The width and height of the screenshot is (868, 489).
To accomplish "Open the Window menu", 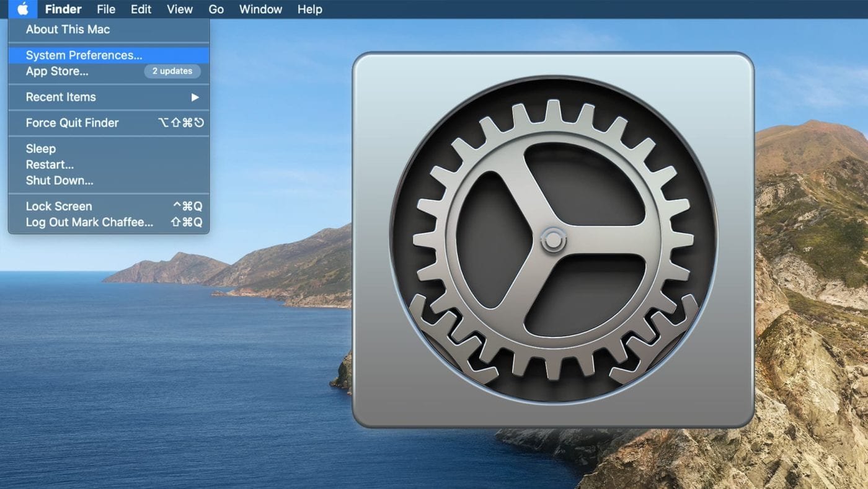I will click(x=260, y=9).
